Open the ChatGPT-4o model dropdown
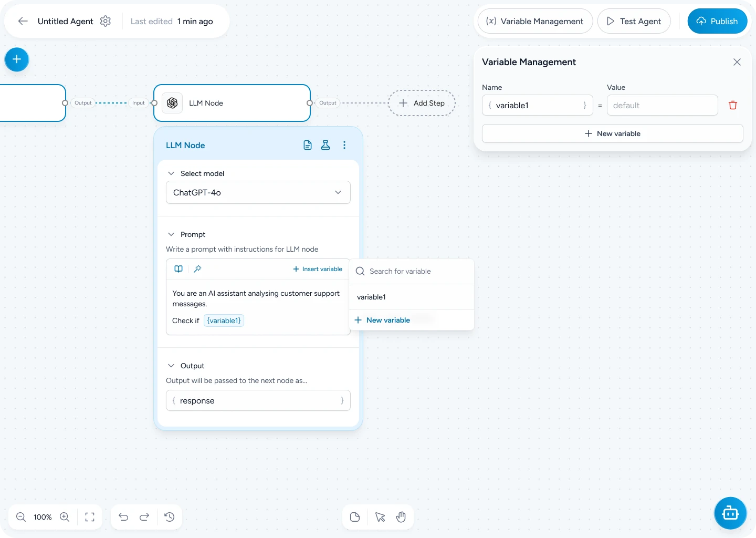The image size is (756, 538). [258, 192]
